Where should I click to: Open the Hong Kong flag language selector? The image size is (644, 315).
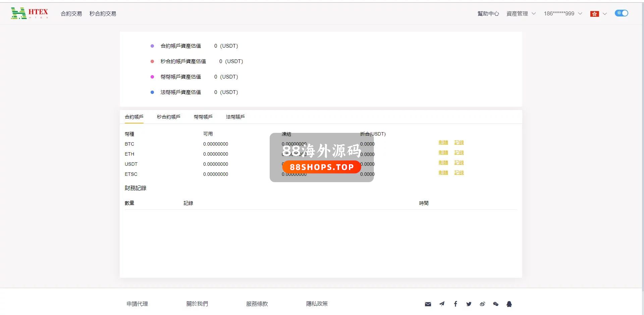click(x=598, y=14)
